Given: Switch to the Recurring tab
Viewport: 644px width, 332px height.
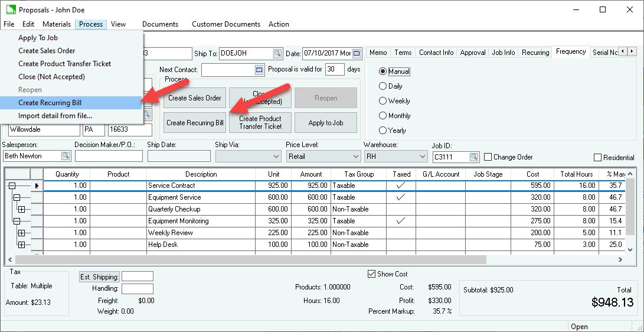Looking at the screenshot, I should point(535,53).
